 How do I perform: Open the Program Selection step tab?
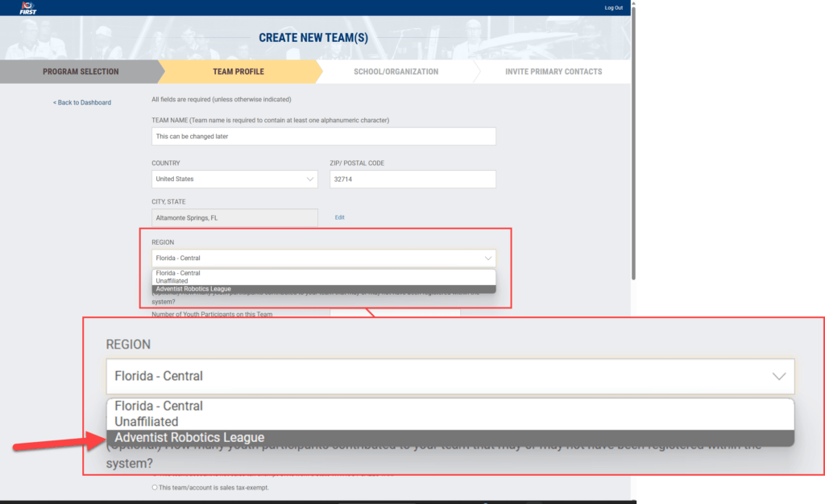(x=81, y=72)
